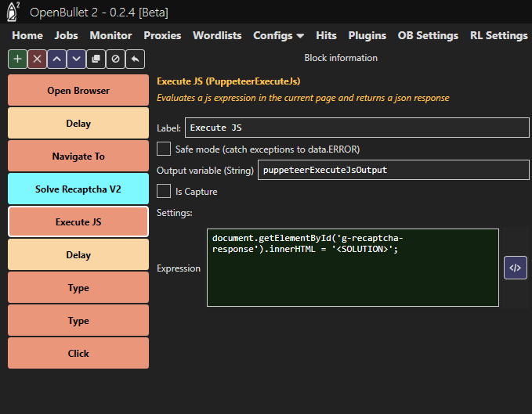Click the green add block button
This screenshot has height=414, width=532.
point(18,59)
